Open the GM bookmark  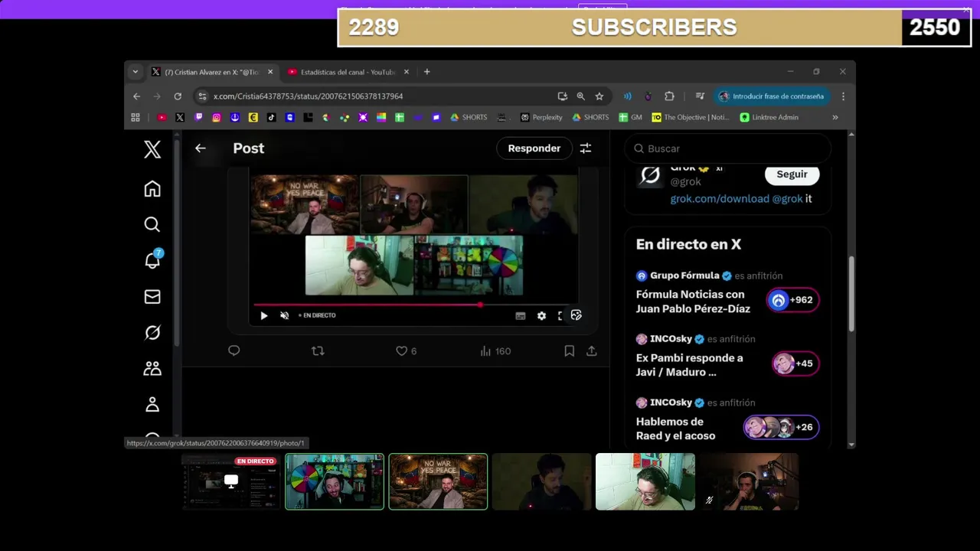631,117
